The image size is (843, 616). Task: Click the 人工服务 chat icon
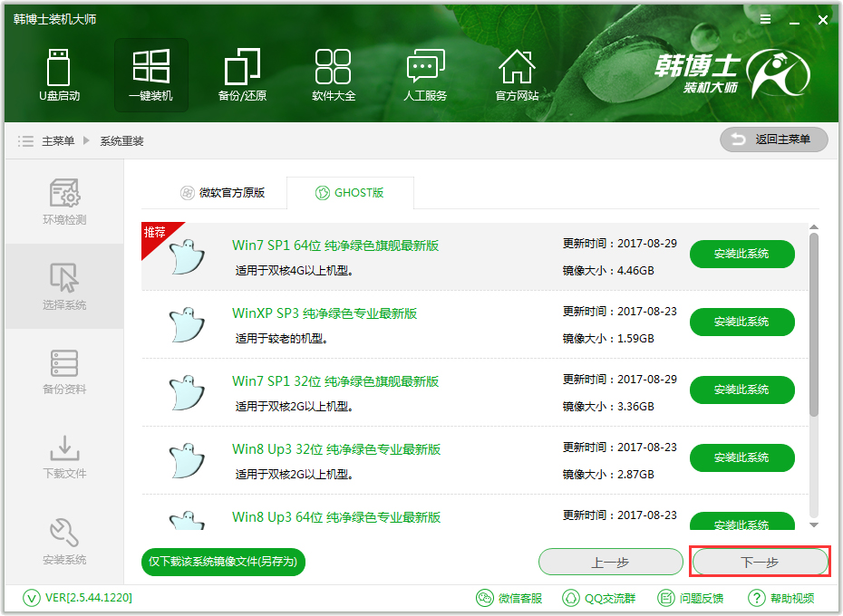pyautogui.click(x=424, y=74)
